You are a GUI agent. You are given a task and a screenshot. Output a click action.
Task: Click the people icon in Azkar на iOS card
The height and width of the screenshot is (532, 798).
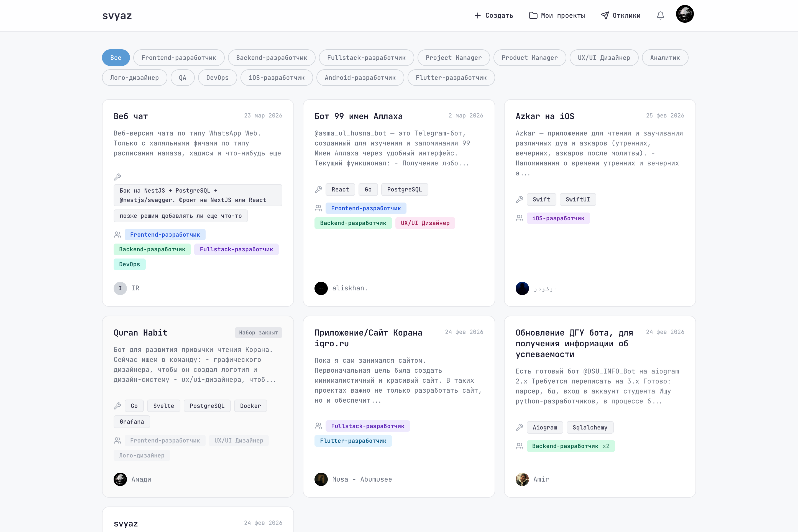520,218
